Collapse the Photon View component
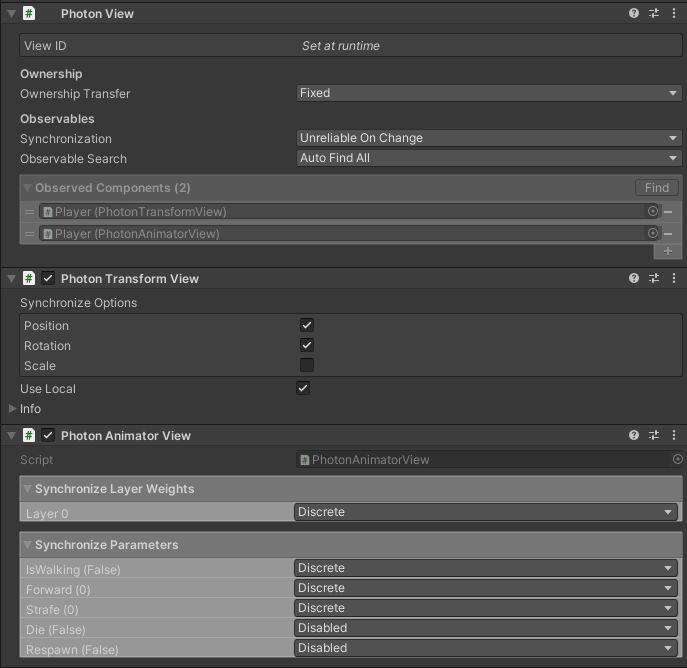Viewport: 687px width, 668px height. pyautogui.click(x=12, y=14)
